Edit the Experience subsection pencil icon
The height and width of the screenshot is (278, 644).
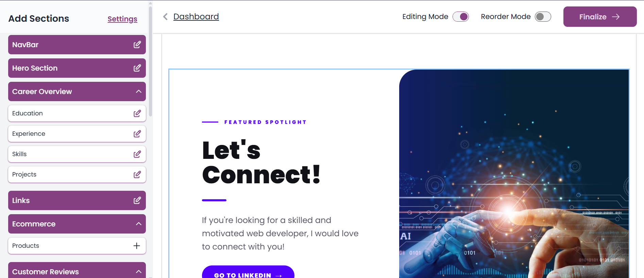[x=137, y=133]
